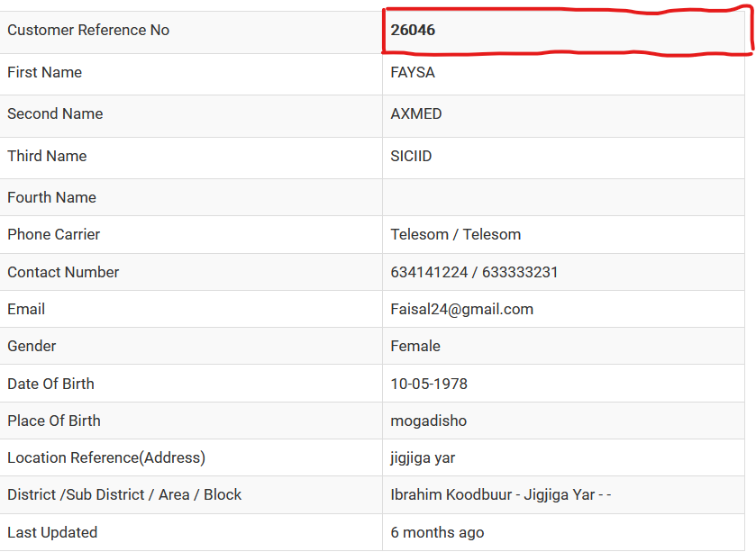Click the District /Sub District / Area / Block label
Screen dimensions: 756x552
point(124,494)
